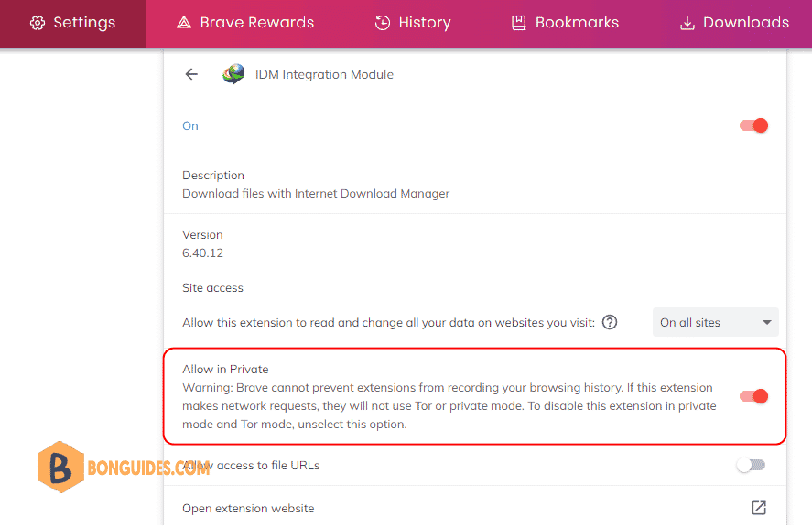
Task: Click the Downloads arrow icon
Action: tap(687, 23)
